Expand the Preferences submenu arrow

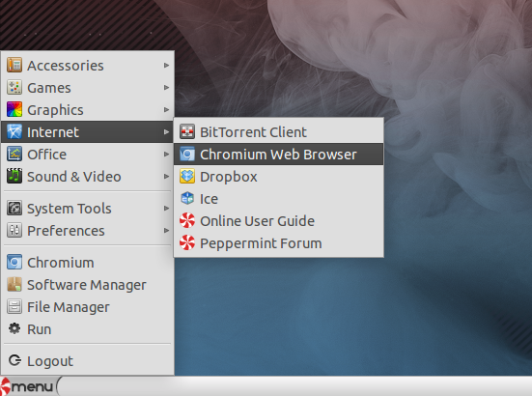166,231
